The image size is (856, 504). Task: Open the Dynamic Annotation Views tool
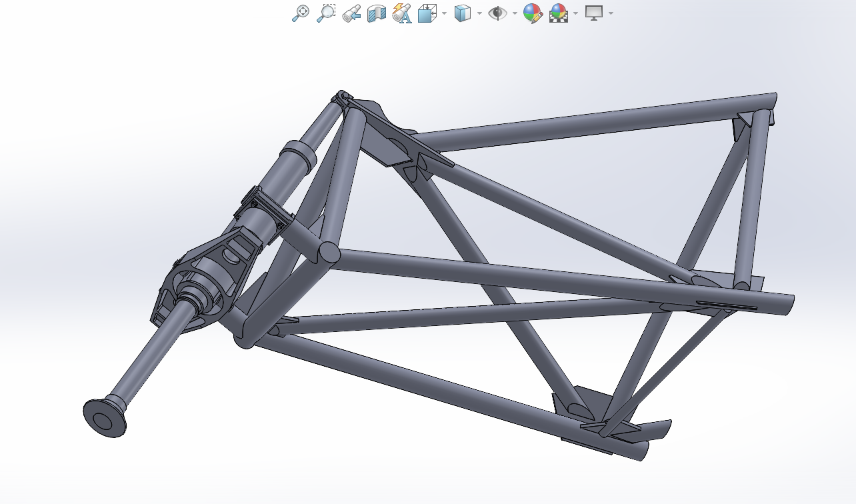coord(402,13)
